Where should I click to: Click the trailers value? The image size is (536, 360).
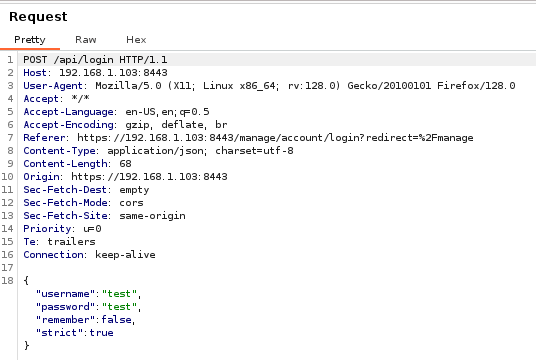pyautogui.click(x=71, y=241)
